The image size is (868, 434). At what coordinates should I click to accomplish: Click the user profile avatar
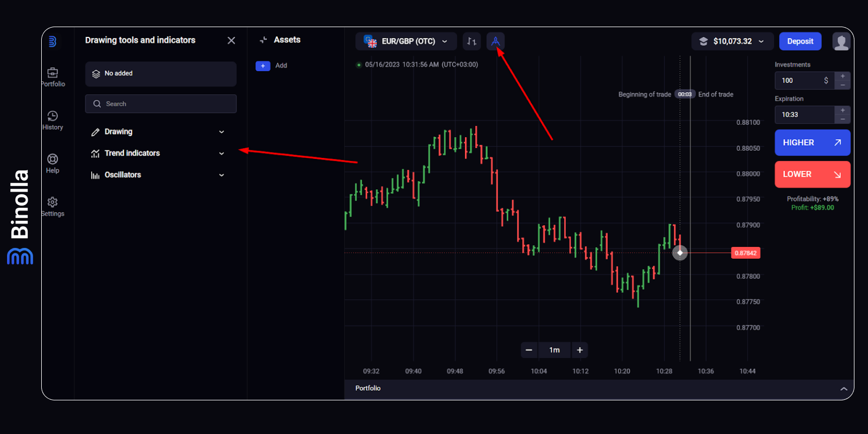[x=841, y=41]
